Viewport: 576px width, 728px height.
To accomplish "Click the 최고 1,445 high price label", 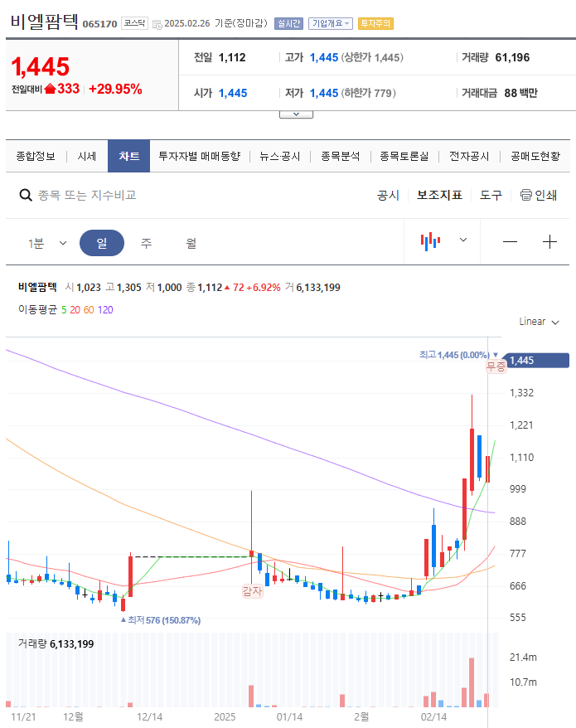I will pos(458,355).
